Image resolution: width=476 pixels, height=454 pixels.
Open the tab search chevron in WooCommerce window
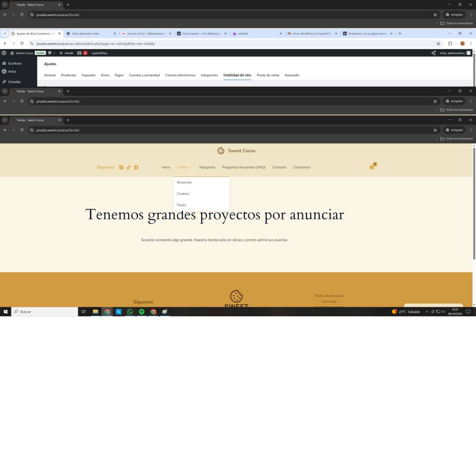coord(5,34)
